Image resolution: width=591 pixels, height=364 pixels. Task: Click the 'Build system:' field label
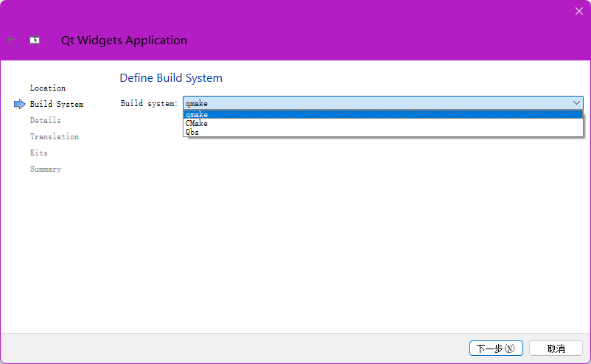[149, 104]
